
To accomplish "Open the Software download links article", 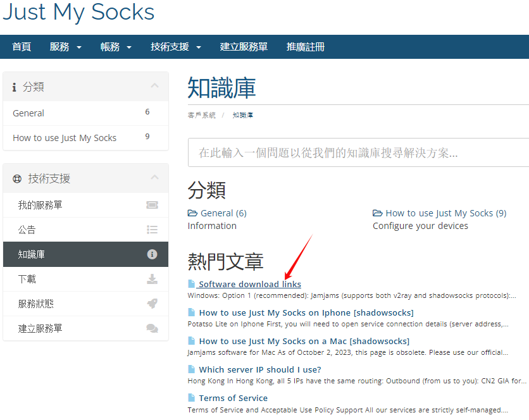I will point(249,284).
